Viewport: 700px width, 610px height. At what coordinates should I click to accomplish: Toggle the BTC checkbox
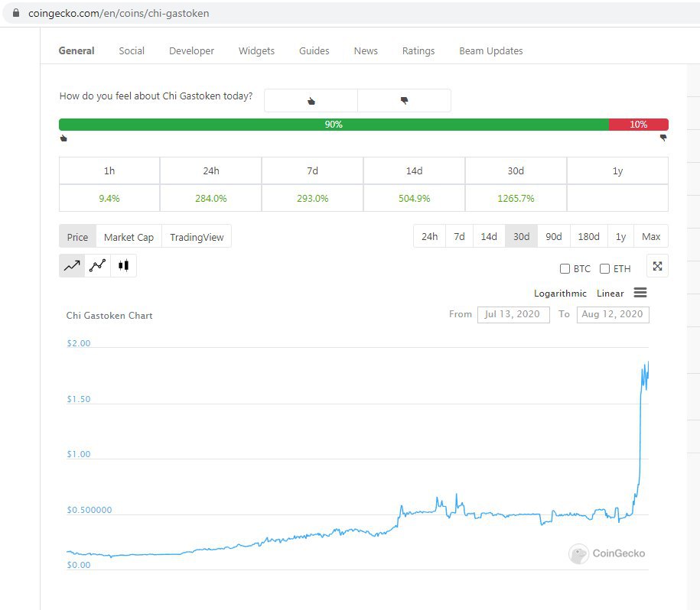(565, 268)
